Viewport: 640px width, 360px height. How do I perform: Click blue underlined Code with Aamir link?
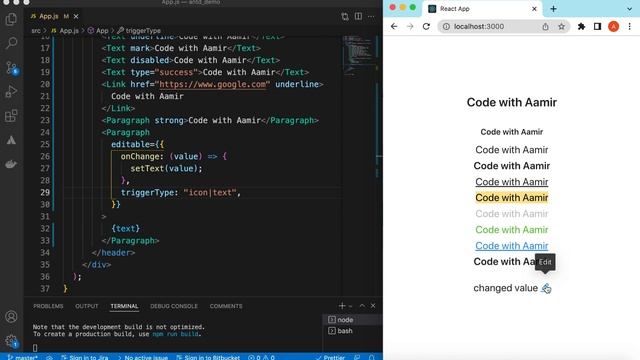click(x=511, y=246)
